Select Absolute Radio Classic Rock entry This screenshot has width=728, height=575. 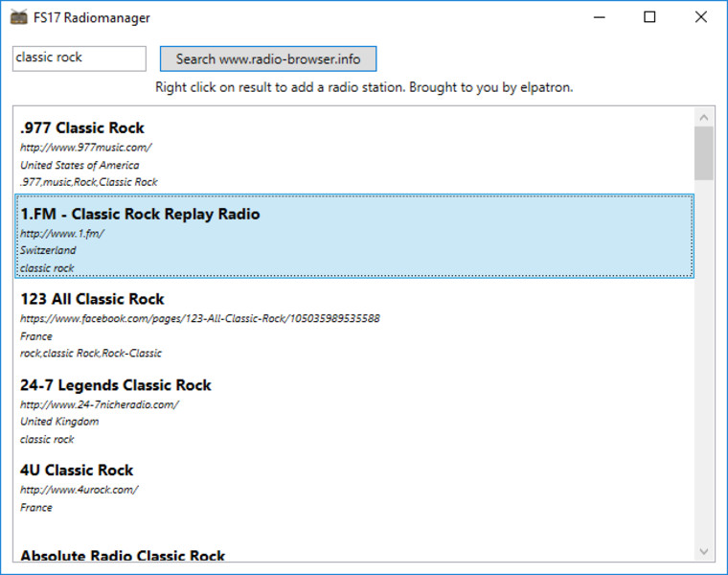[123, 555]
